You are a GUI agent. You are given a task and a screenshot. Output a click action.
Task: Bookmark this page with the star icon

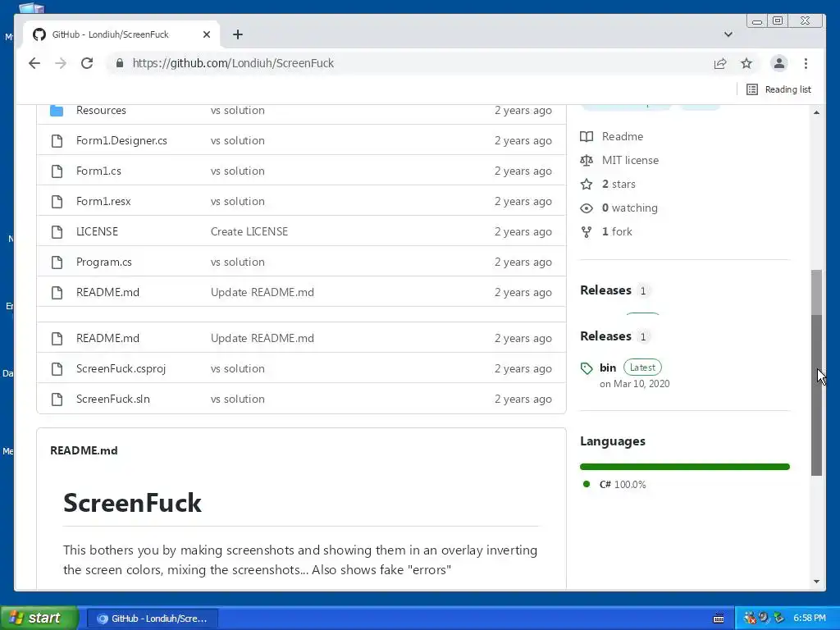pos(746,63)
